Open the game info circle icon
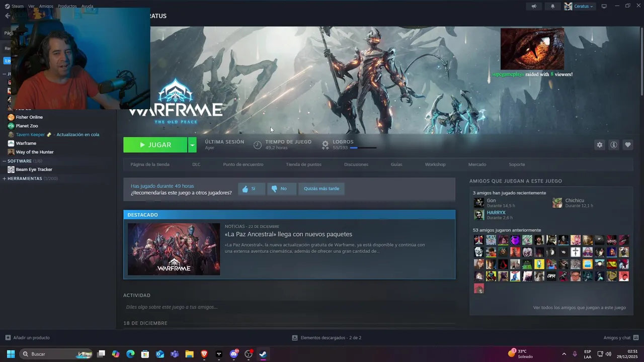644x362 pixels. pyautogui.click(x=613, y=145)
